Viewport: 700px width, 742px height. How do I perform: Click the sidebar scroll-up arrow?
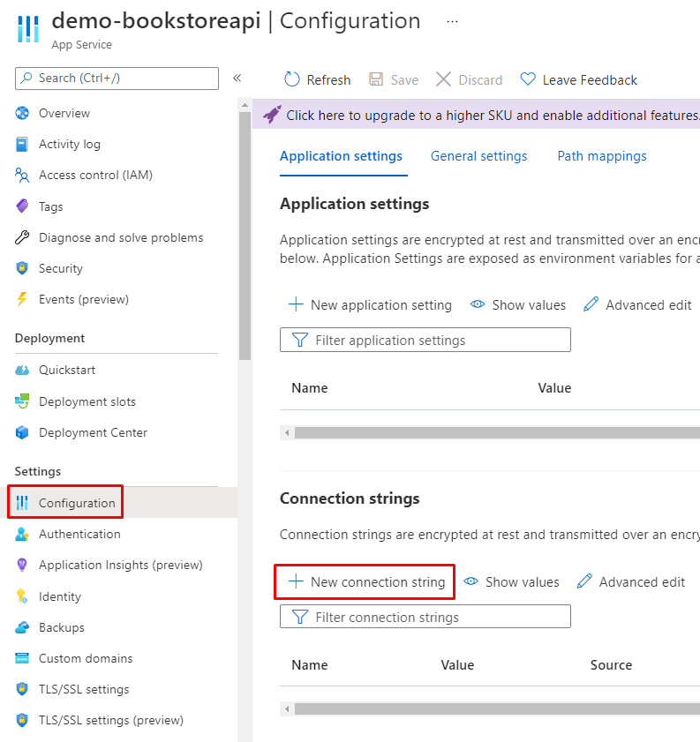(245, 105)
